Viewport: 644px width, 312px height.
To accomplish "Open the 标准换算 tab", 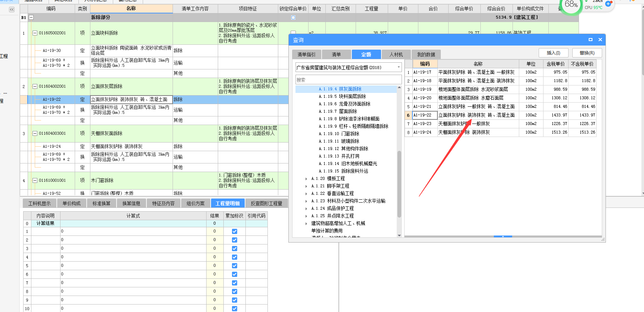I will 101,203.
